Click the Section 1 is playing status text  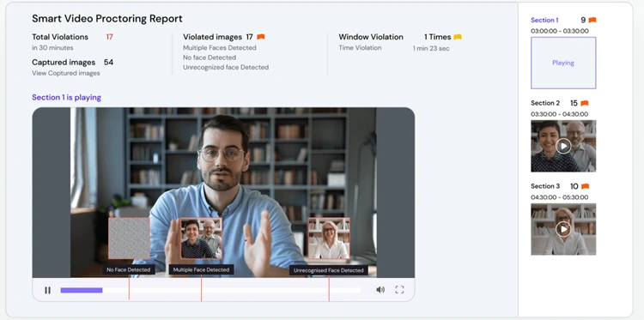[x=66, y=98]
